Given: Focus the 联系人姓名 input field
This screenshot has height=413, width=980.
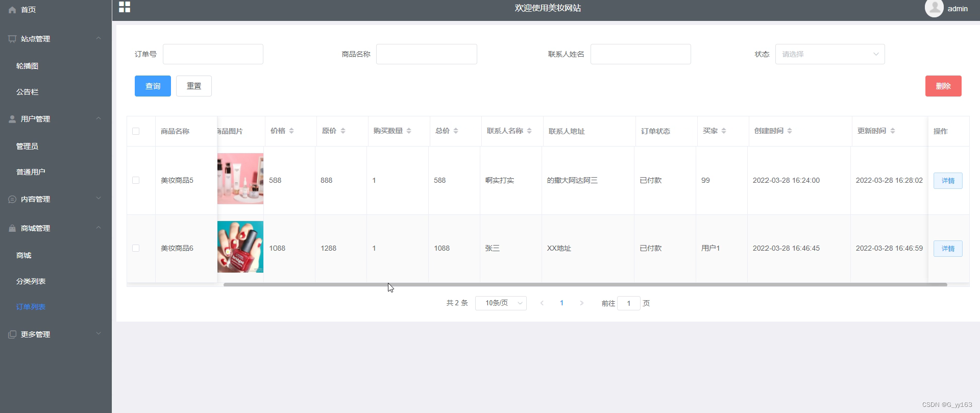Looking at the screenshot, I should pyautogui.click(x=641, y=54).
